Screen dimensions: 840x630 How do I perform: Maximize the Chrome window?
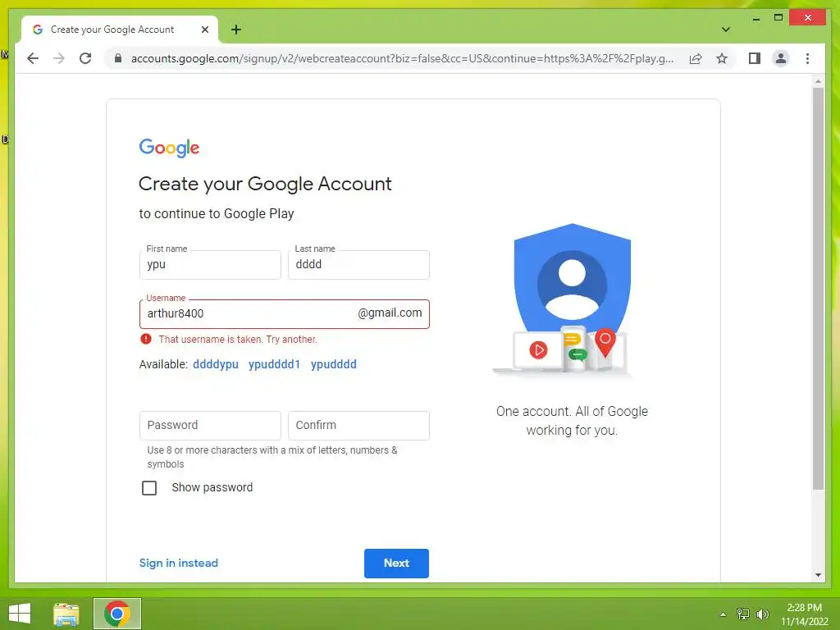click(778, 18)
